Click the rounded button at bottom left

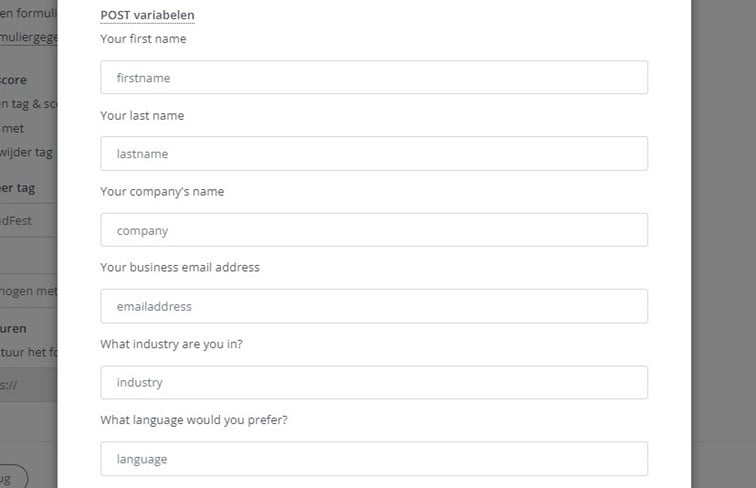point(14,476)
